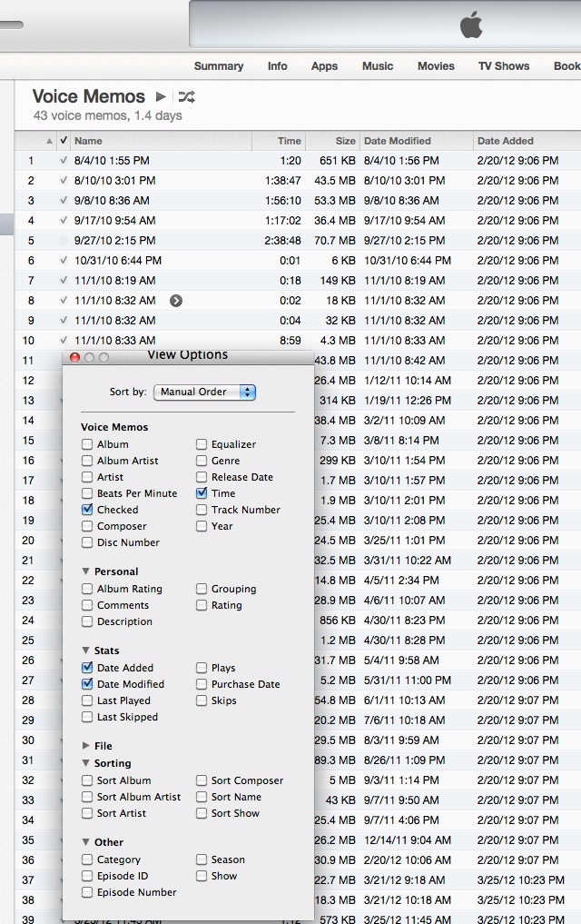Screen dimensions: 581x924
Task: Enable the Album checkbox
Action: coord(87,444)
